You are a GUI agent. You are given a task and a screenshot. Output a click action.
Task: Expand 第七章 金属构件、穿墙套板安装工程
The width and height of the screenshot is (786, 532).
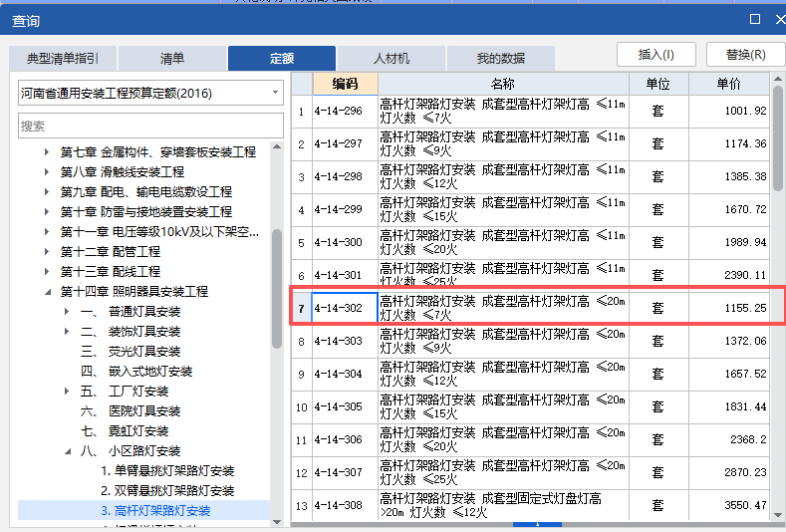pyautogui.click(x=46, y=151)
